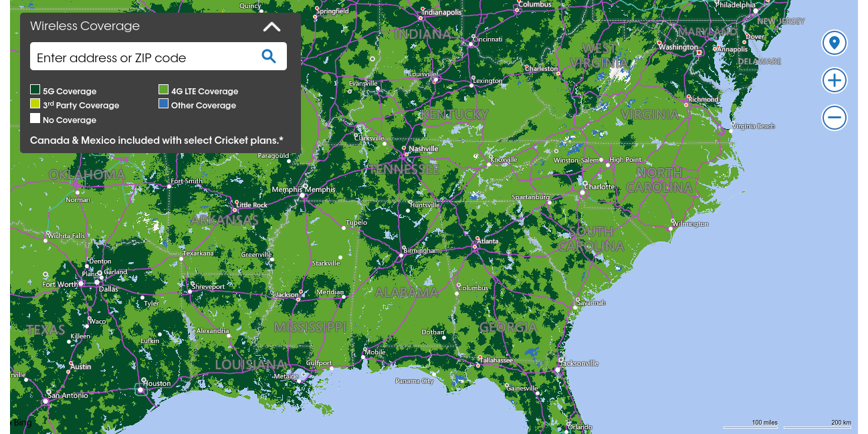This screenshot has height=434, width=868.
Task: Zoom out with the minus button
Action: (834, 118)
